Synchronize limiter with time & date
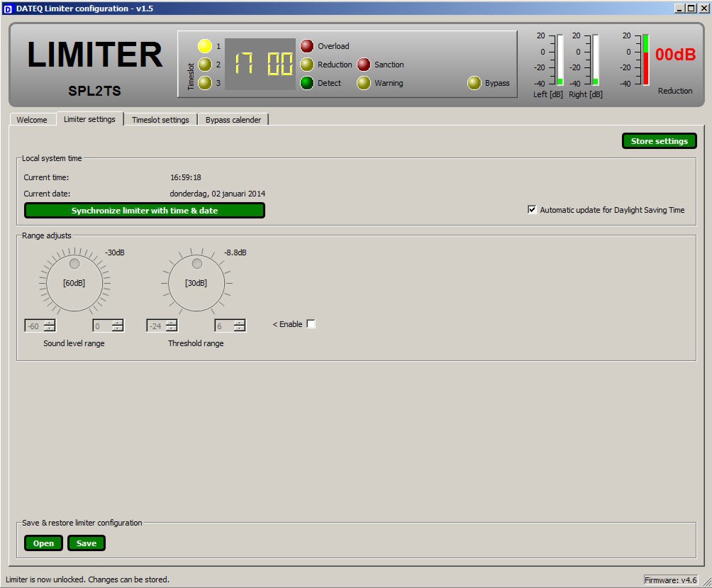 coord(145,211)
